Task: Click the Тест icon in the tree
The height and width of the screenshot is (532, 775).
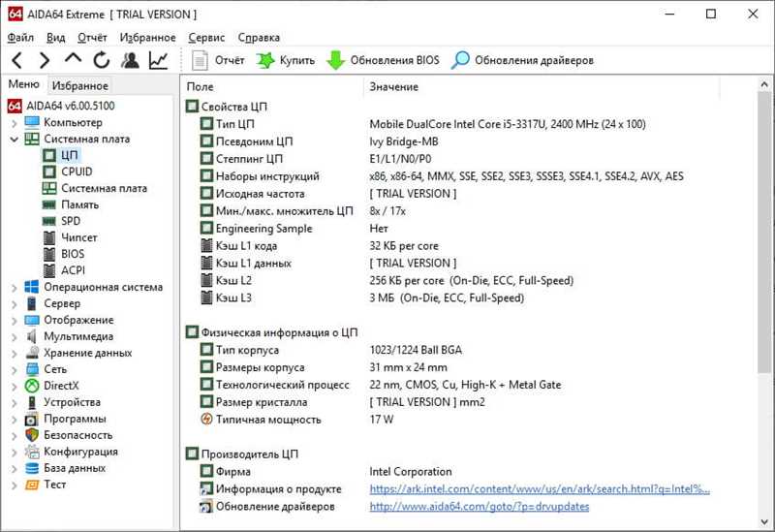Action: tap(32, 485)
